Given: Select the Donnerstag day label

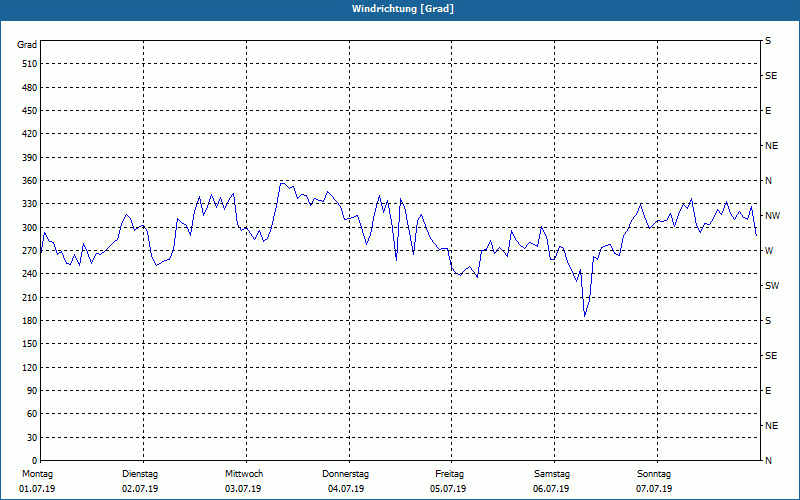Looking at the screenshot, I should click(x=345, y=474).
